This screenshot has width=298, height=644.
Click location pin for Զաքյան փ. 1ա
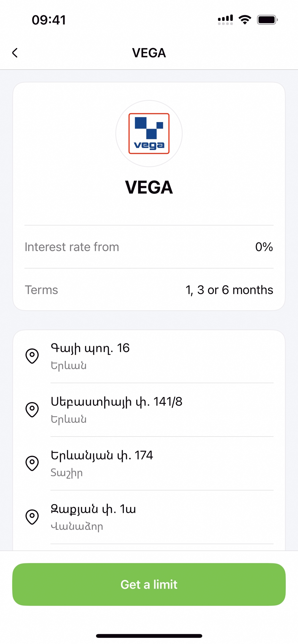point(32,517)
